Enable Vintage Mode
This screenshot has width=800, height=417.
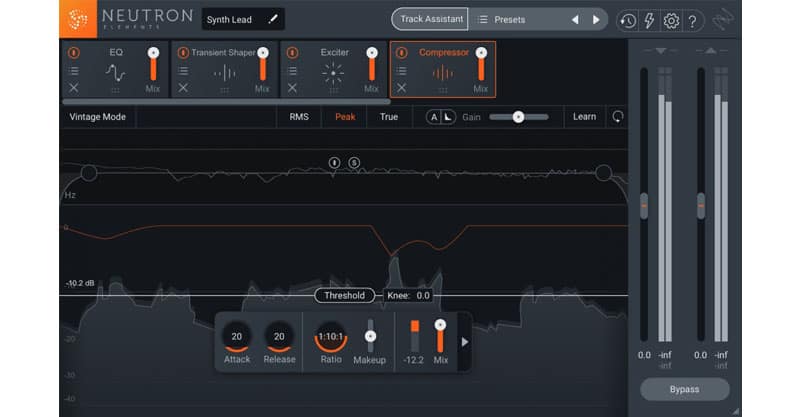[97, 117]
